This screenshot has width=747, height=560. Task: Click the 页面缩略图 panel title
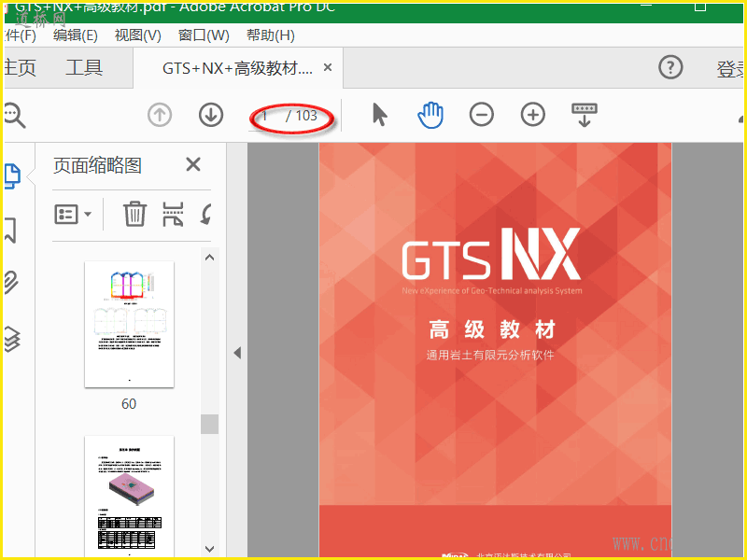click(x=97, y=166)
